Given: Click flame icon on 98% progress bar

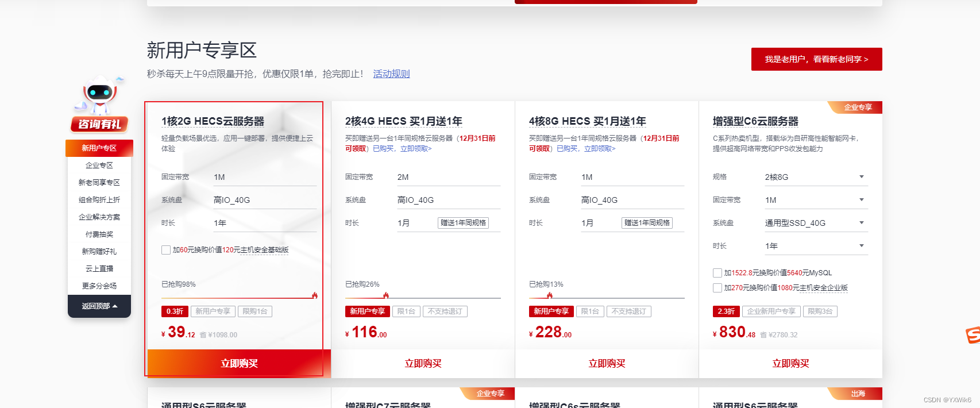Looking at the screenshot, I should 315,295.
